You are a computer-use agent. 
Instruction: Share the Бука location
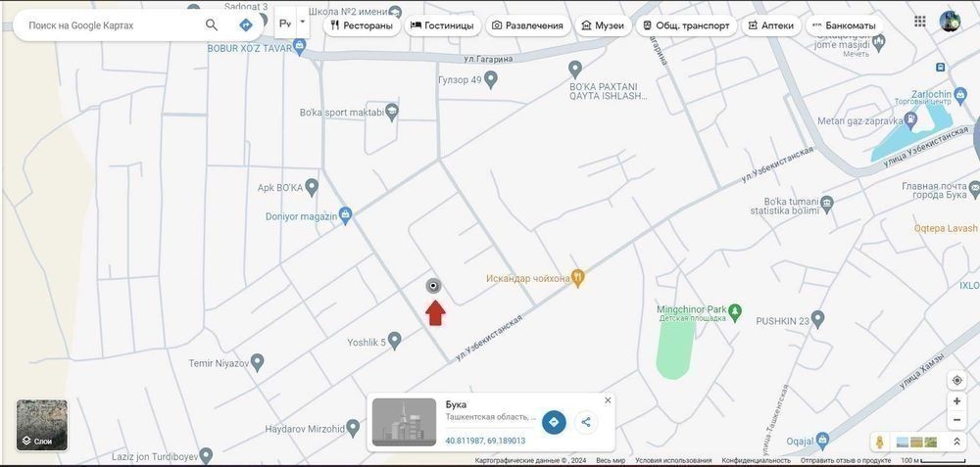coord(586,422)
